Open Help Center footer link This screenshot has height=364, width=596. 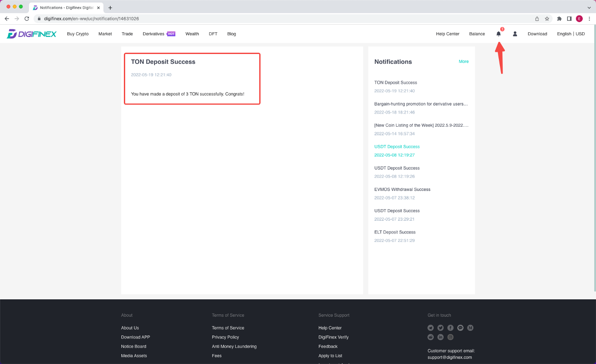(x=330, y=328)
